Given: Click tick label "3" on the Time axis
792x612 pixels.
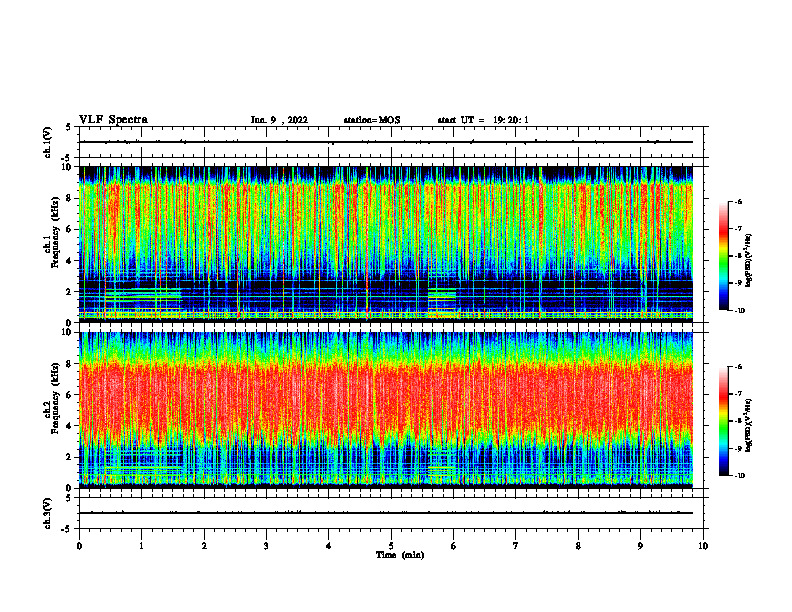Looking at the screenshot, I should click(x=266, y=546).
